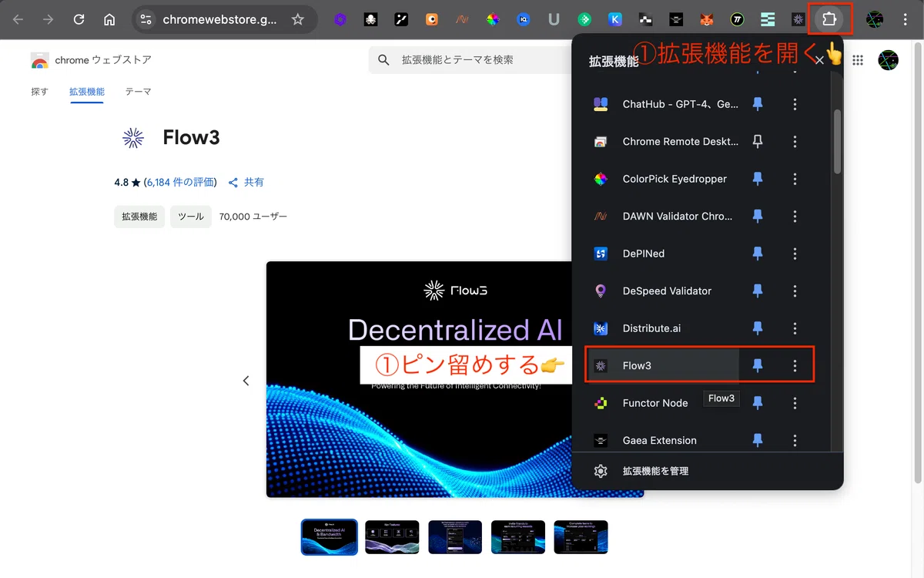This screenshot has height=578, width=924.
Task: Toggle the pin for ChatHub
Action: pyautogui.click(x=758, y=104)
